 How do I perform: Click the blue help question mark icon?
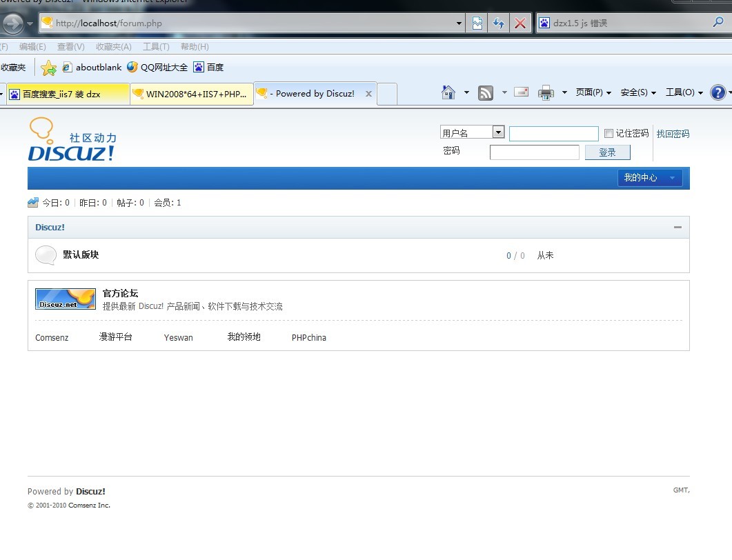[718, 92]
